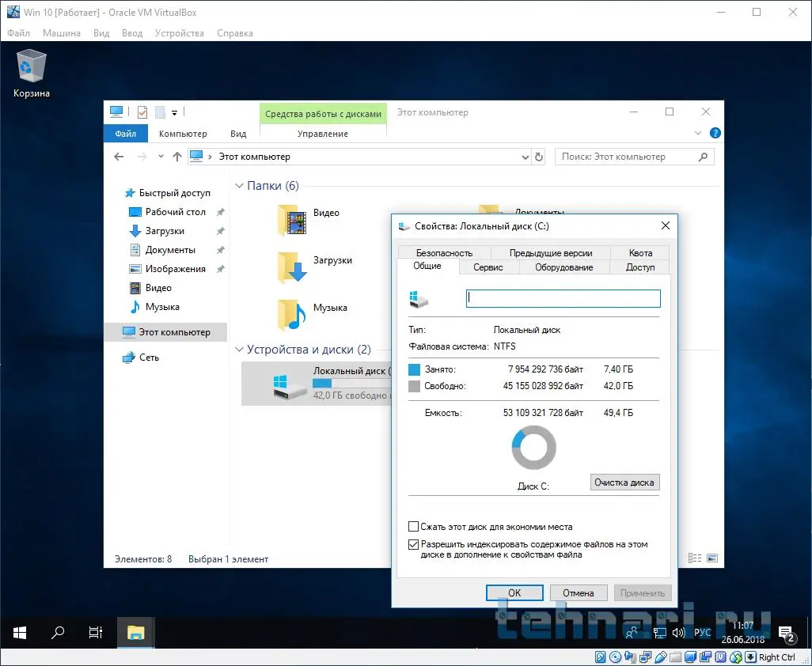Viewport: 812px width, 666px height.
Task: Open the address bar history dropdown
Action: [526, 157]
